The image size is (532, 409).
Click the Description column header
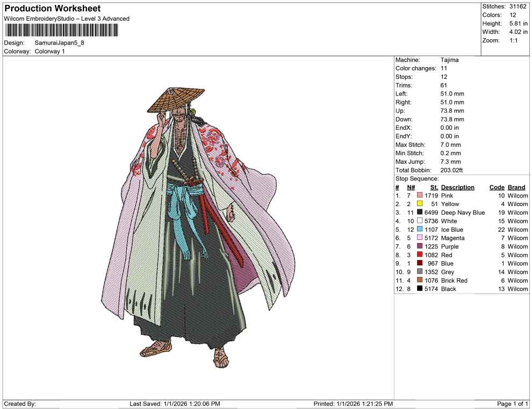[x=457, y=187]
